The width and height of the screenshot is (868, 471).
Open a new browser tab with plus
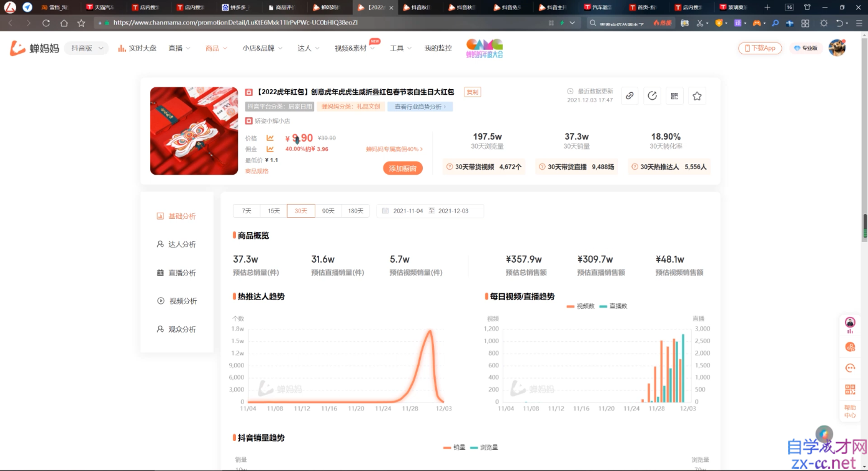point(767,7)
